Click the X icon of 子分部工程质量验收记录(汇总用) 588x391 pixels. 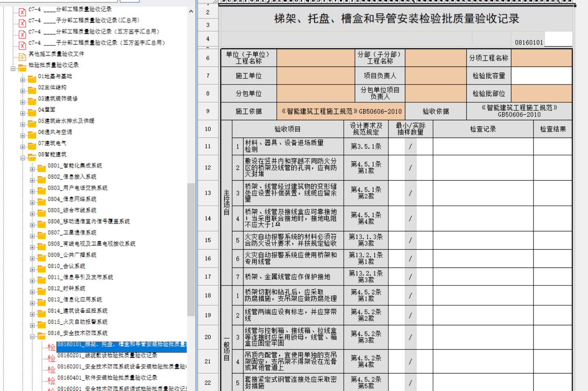click(x=22, y=23)
